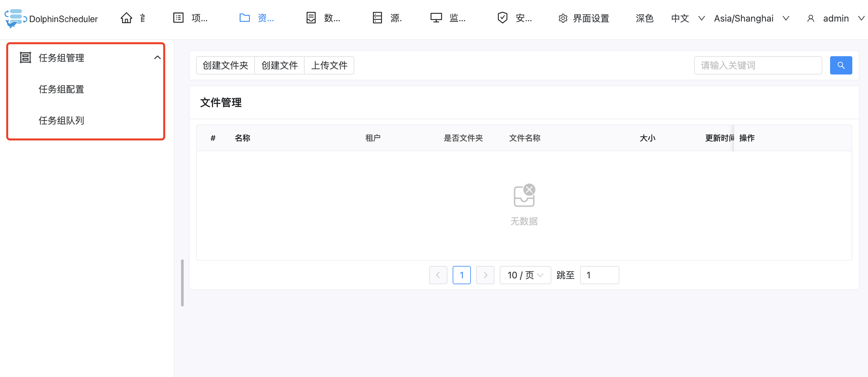The height and width of the screenshot is (377, 868).
Task: Open the monitor screen icon
Action: pos(436,18)
